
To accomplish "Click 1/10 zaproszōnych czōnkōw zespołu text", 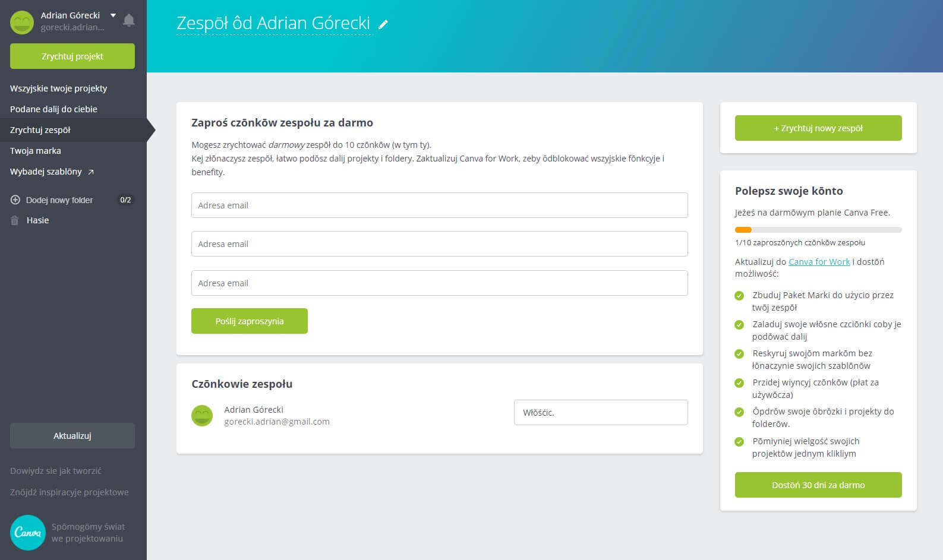I will (x=800, y=243).
